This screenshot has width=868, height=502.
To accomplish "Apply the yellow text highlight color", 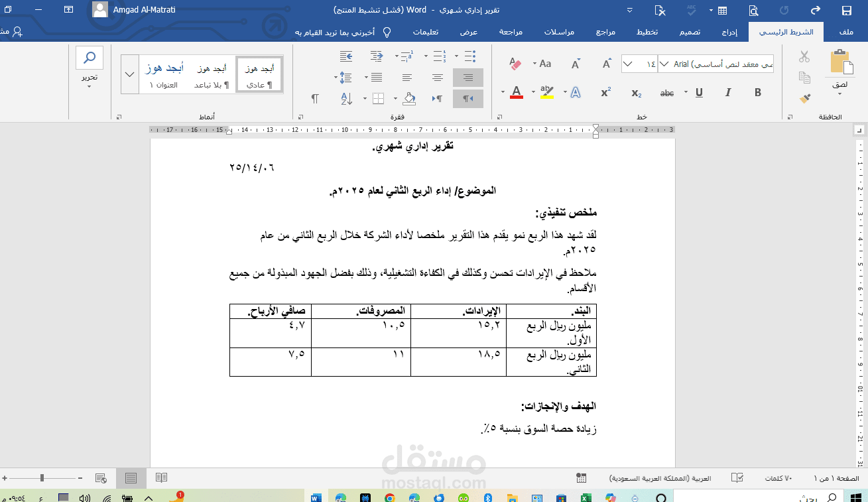I will coord(547,93).
